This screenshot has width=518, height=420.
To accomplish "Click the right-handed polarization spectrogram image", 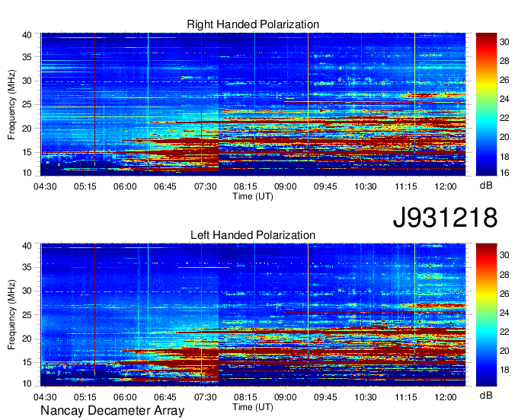I will 253,104.
